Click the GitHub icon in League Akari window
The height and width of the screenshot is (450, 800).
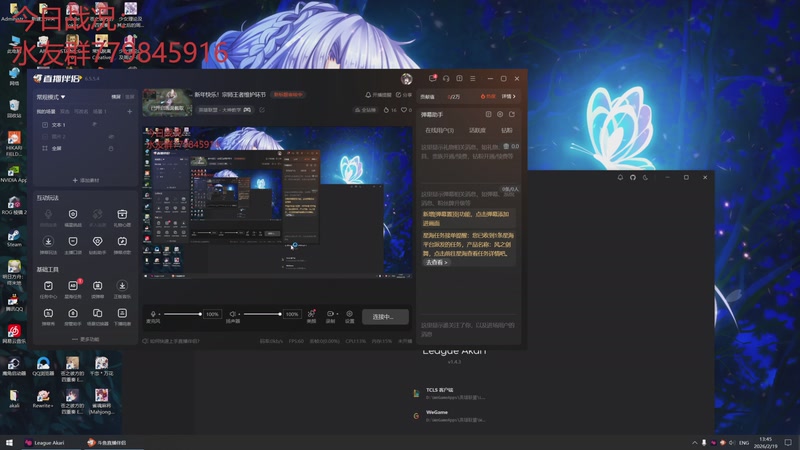click(633, 177)
